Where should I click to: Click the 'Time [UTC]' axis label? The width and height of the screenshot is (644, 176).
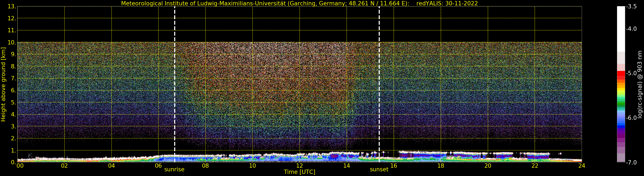[300, 172]
